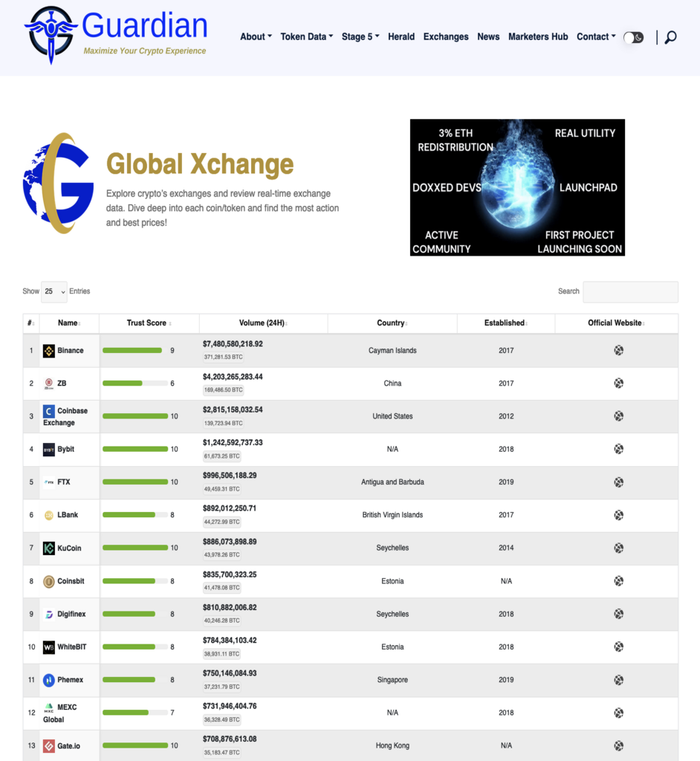Toggle dark mode switch

point(633,37)
